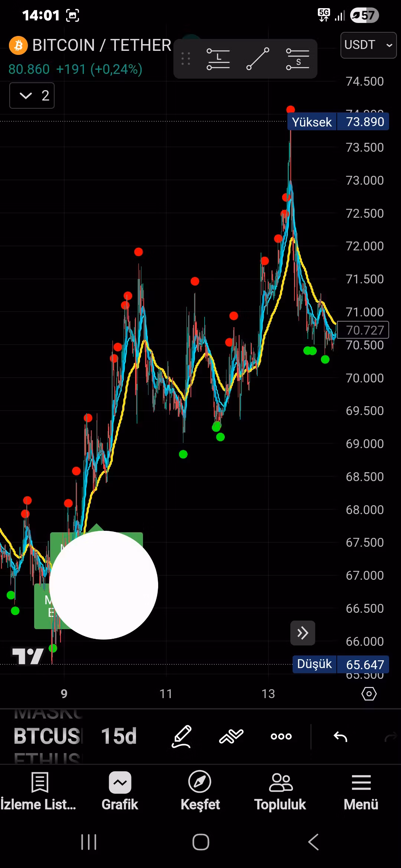Tap the red dot marker above 73.890 high

291,109
